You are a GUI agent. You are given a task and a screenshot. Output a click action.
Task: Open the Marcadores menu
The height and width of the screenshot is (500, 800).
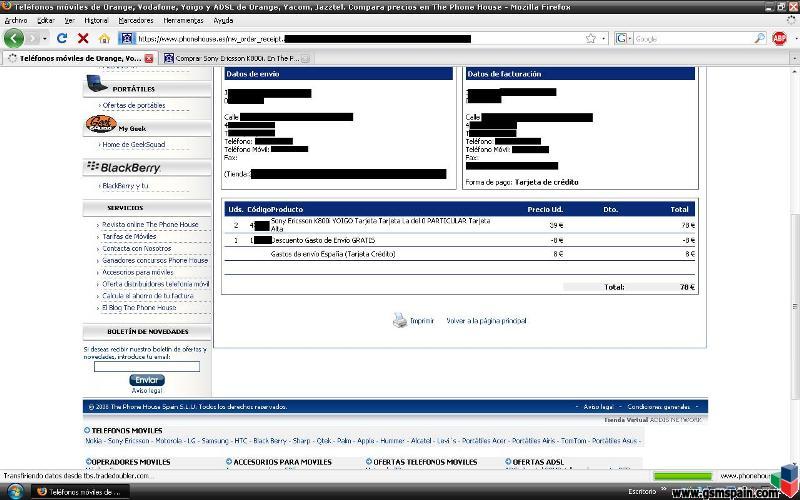point(136,20)
